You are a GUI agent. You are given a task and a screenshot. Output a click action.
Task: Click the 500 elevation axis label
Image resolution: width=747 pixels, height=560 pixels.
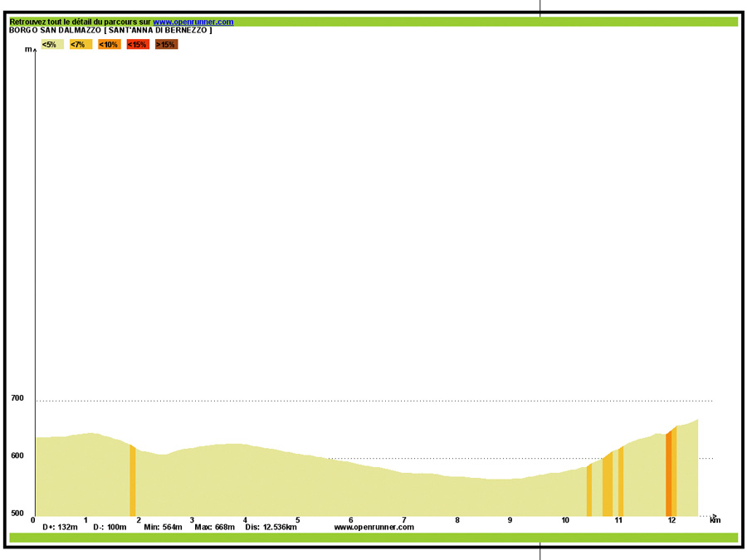[x=17, y=514]
